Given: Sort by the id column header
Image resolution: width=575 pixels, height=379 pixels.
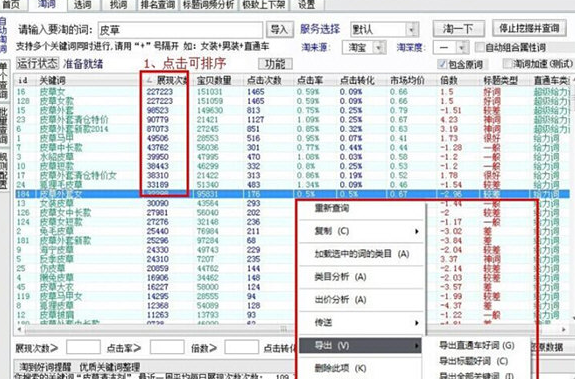Looking at the screenshot, I should pyautogui.click(x=24, y=80).
